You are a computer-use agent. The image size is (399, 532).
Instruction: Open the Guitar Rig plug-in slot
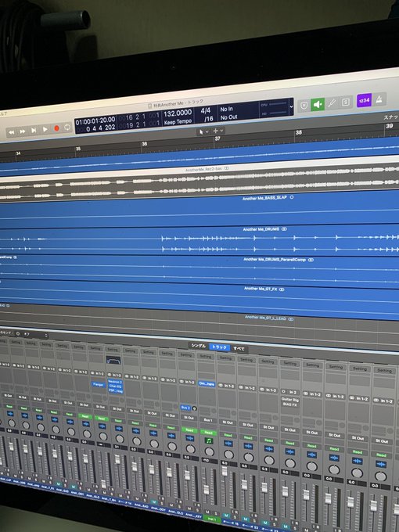tap(290, 400)
